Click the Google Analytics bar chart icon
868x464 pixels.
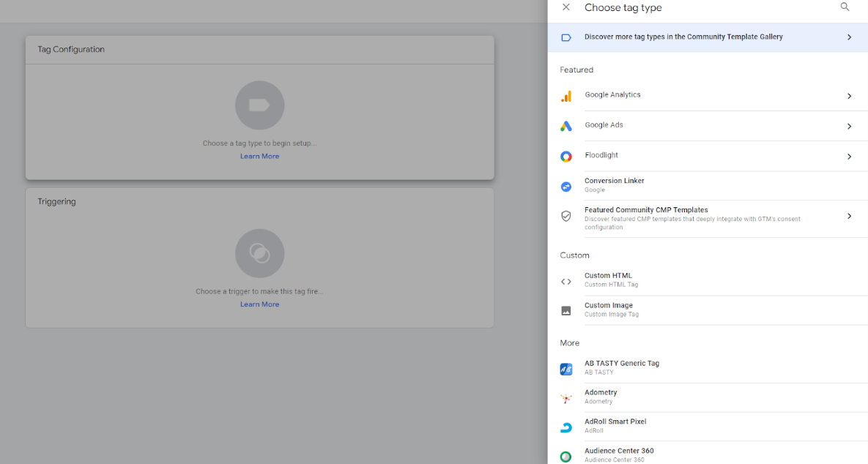(x=565, y=96)
